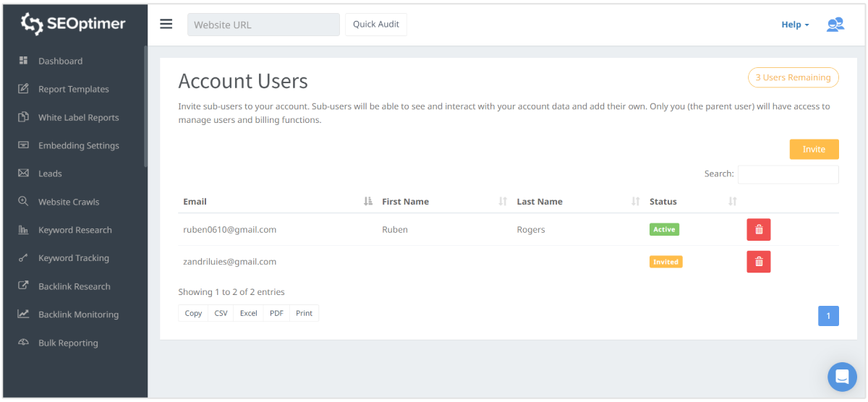Expand the Help dropdown
868x402 pixels.
795,25
